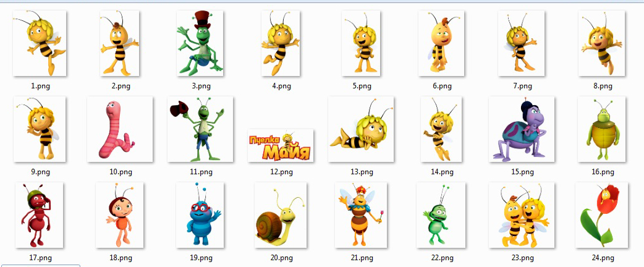Select the 7.png thumbnail image

pyautogui.click(x=521, y=43)
